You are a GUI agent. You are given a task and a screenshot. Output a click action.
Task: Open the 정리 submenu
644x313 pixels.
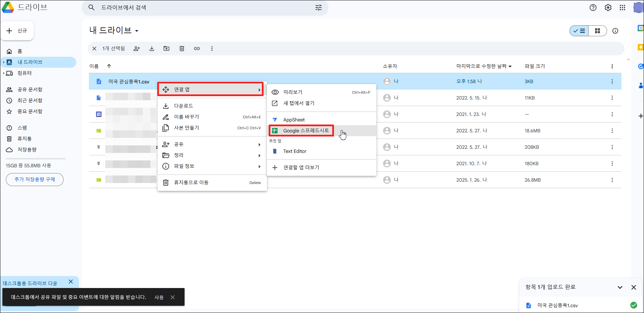point(212,155)
